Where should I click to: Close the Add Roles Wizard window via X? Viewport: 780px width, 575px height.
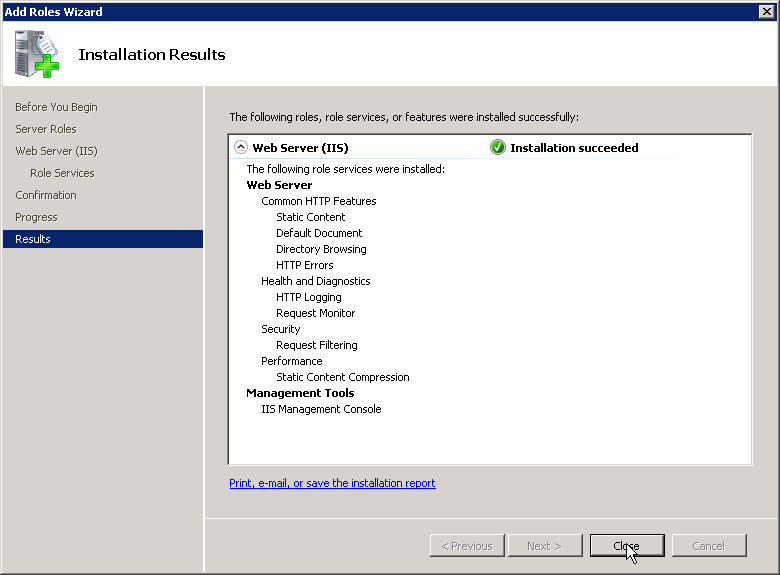(x=767, y=11)
